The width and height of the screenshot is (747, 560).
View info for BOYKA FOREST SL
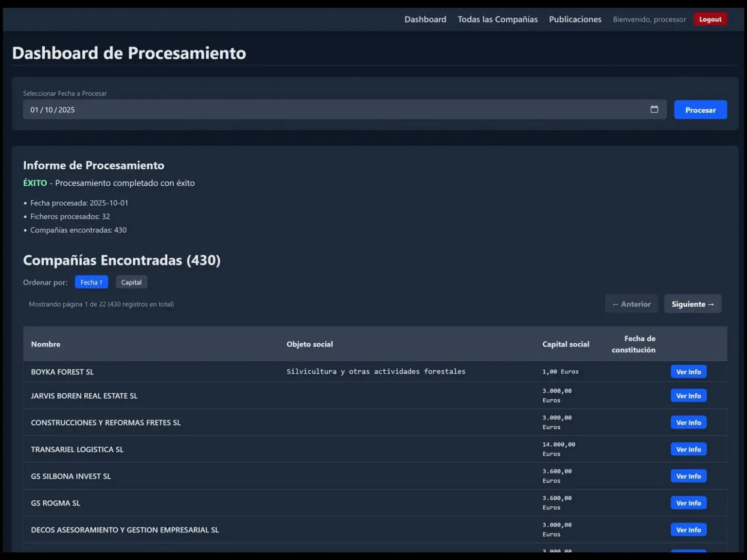pyautogui.click(x=688, y=371)
